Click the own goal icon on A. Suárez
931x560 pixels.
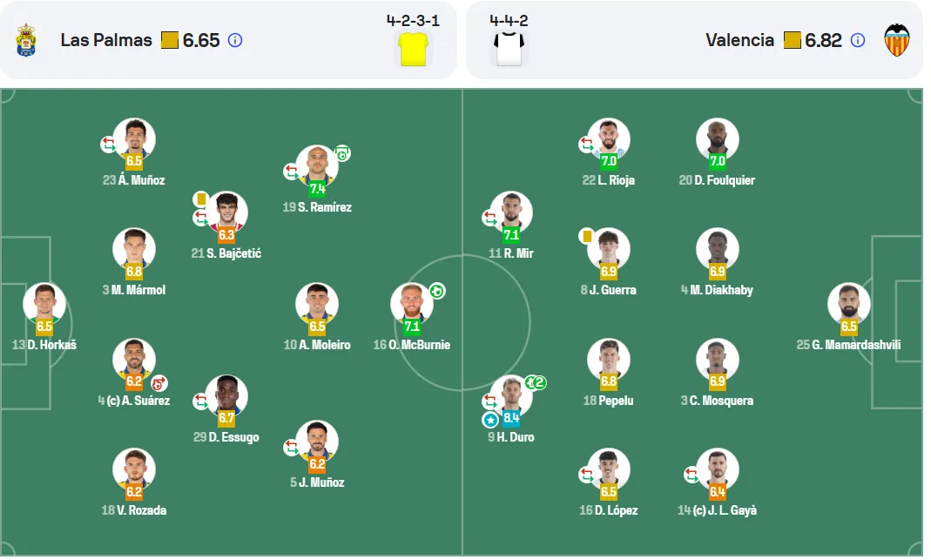click(x=159, y=383)
